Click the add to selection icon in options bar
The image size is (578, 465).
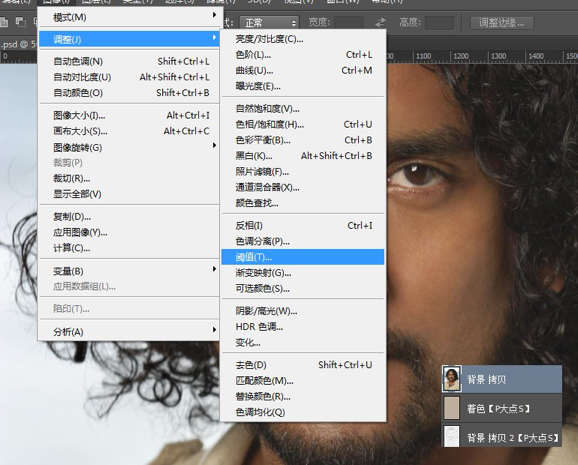click(x=4, y=22)
